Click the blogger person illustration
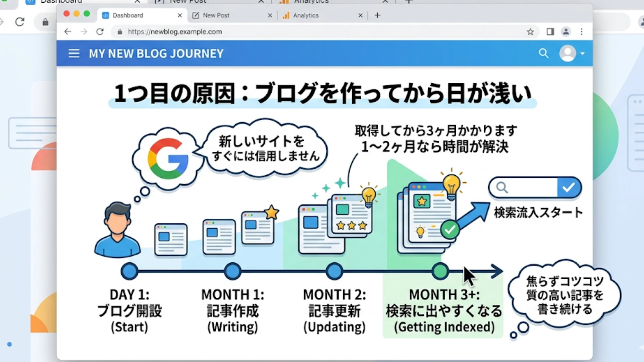The height and width of the screenshot is (362, 644). pyautogui.click(x=117, y=230)
